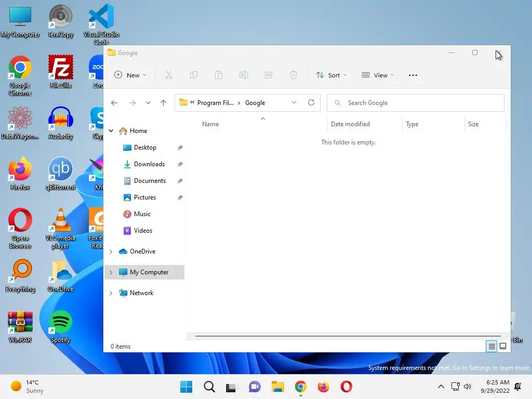This screenshot has width=532, height=399.
Task: Click the Rename icon in toolbar
Action: (x=244, y=75)
